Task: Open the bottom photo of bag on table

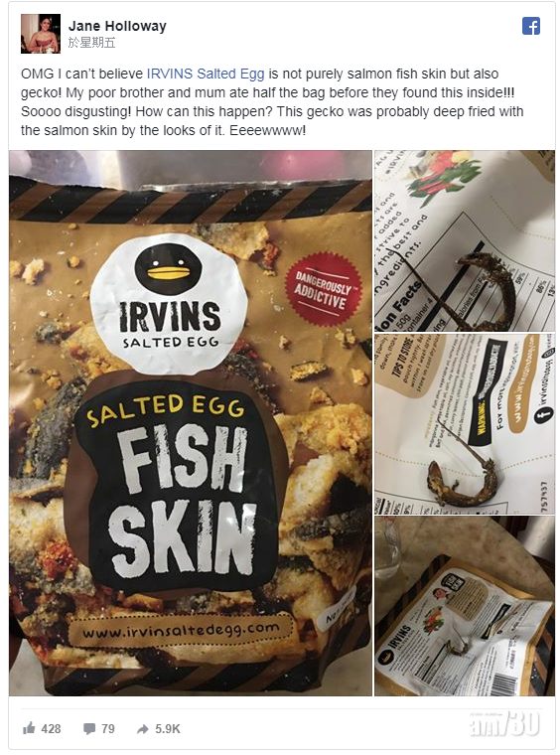Action: pos(465,606)
